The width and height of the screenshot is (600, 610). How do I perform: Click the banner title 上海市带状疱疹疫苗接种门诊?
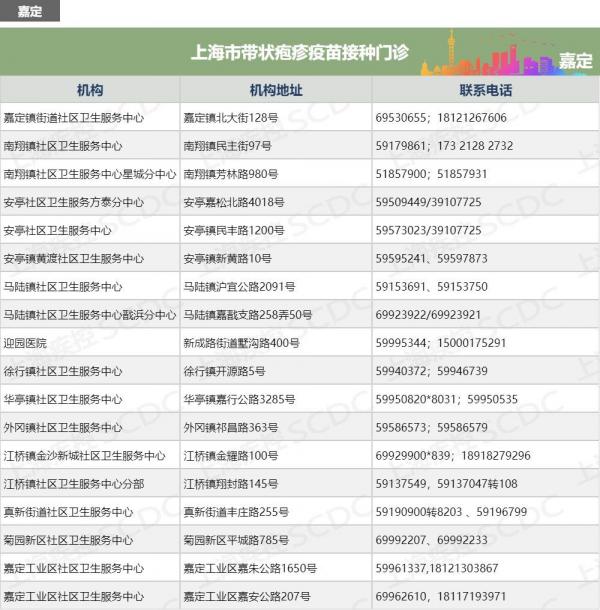pyautogui.click(x=300, y=53)
